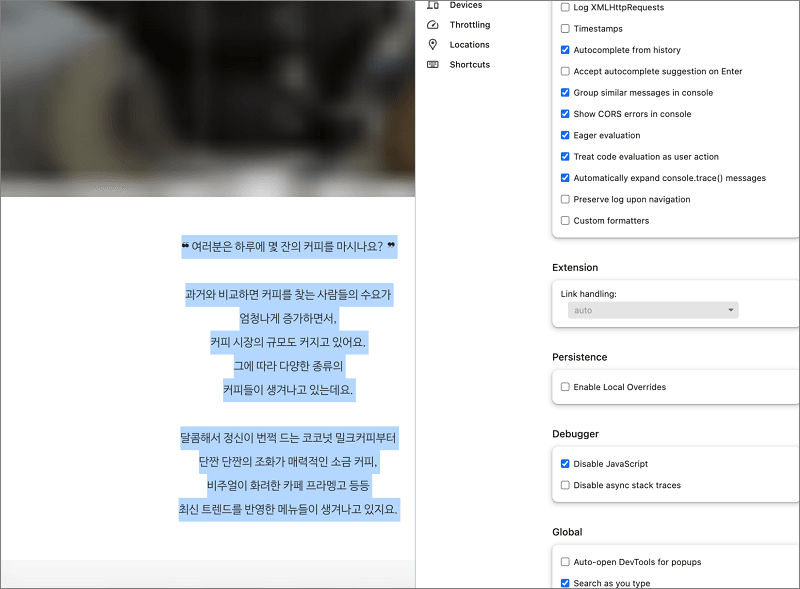800x589 pixels.
Task: Click the line '그에 따라 다양한 종류의'
Action: [289, 366]
